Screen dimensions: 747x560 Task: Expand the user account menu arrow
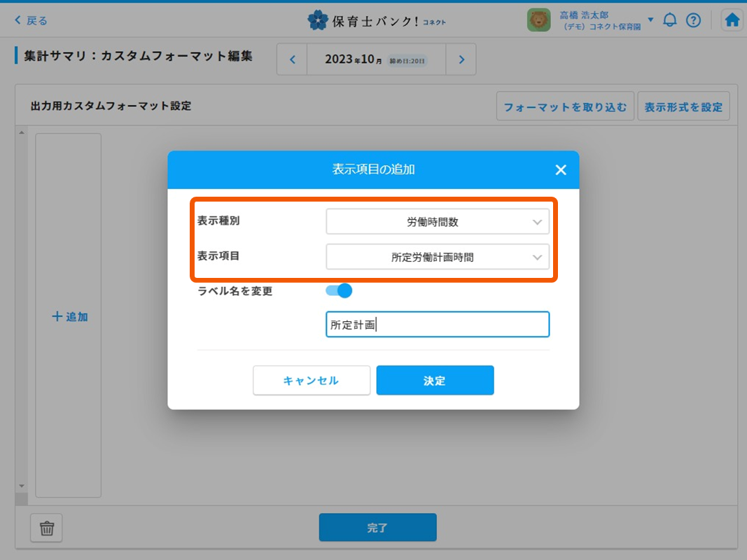click(650, 20)
